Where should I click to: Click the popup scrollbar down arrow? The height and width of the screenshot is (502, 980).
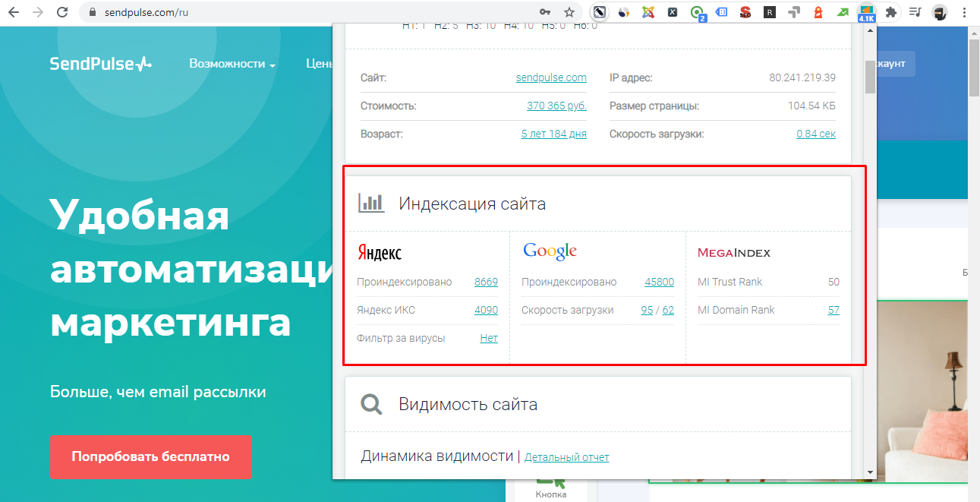coord(870,472)
